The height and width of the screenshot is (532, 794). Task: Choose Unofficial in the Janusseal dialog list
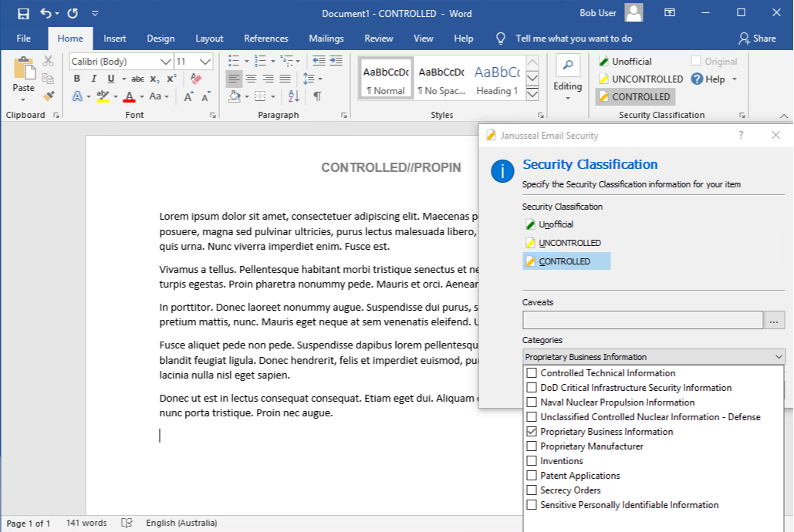click(550, 224)
